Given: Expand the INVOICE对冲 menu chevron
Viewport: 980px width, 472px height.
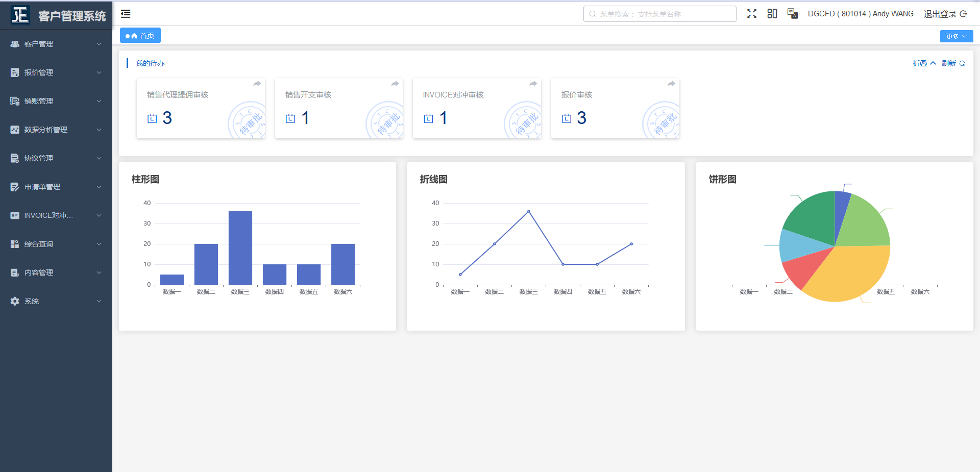Looking at the screenshot, I should pos(99,215).
